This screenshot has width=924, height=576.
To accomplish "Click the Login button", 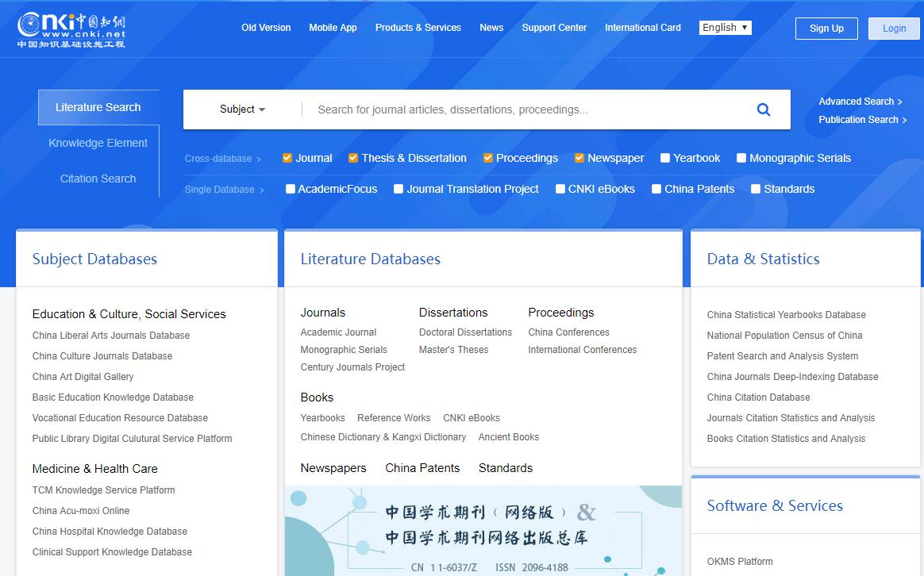I will [894, 29].
